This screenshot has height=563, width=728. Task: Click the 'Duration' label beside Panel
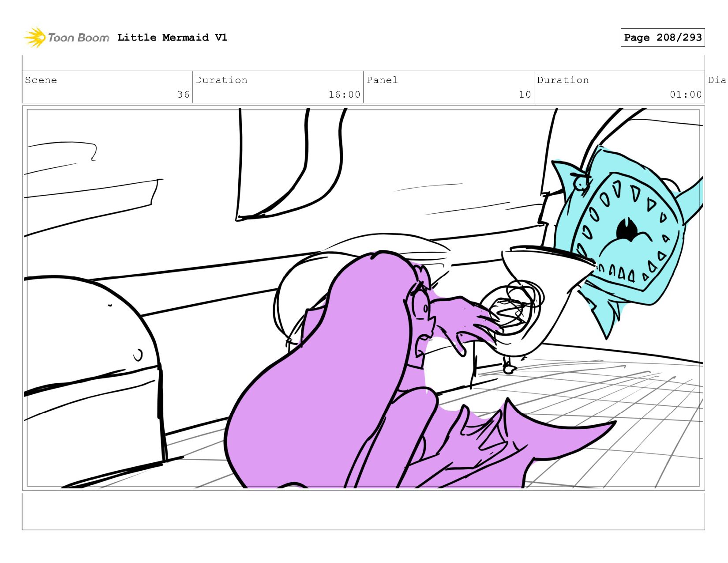click(563, 80)
